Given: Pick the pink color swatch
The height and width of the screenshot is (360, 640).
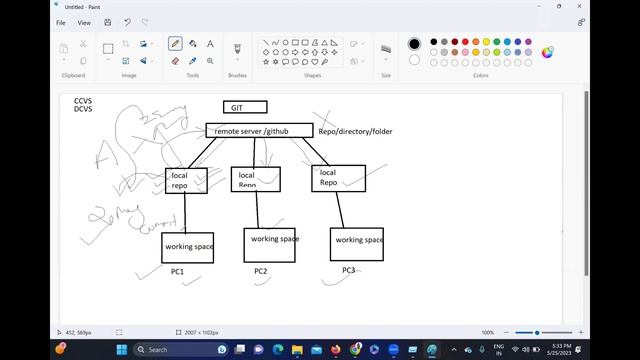Looking at the screenshot, I should coord(465,52).
